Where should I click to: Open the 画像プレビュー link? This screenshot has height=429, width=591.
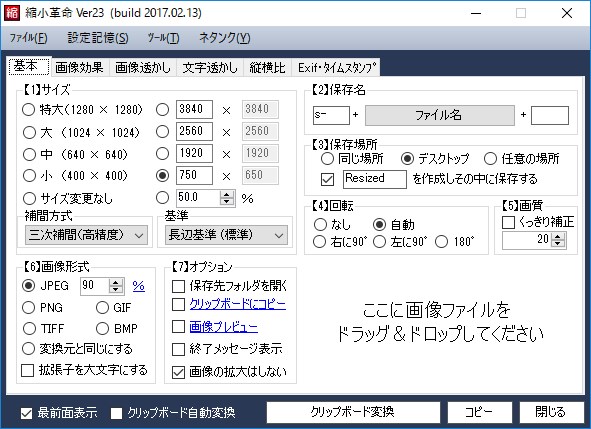pos(224,326)
